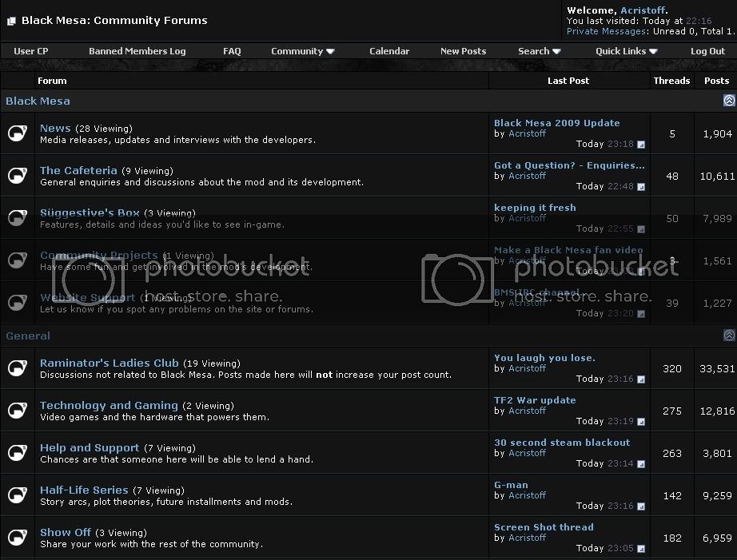Open the Technology and Gaming forum
Image resolution: width=737 pixels, height=560 pixels.
pyautogui.click(x=109, y=405)
